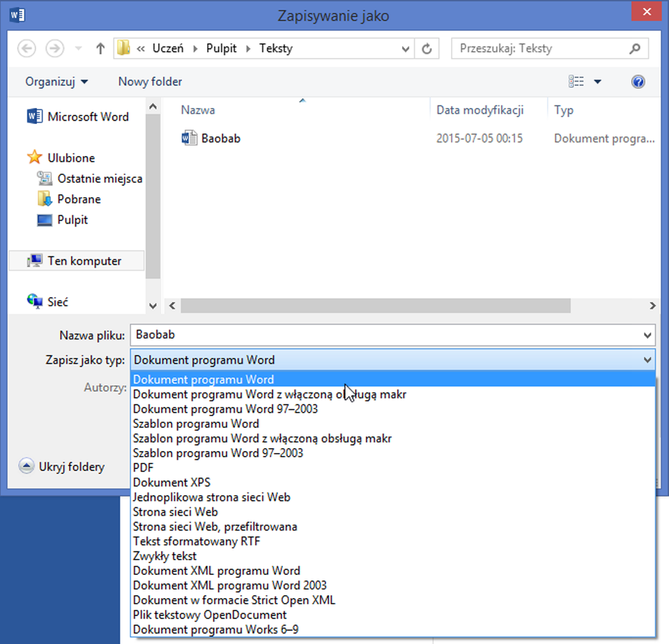Click the horizontal scrollbar left arrow
Viewport: 669px width, 644px height.
tap(172, 305)
